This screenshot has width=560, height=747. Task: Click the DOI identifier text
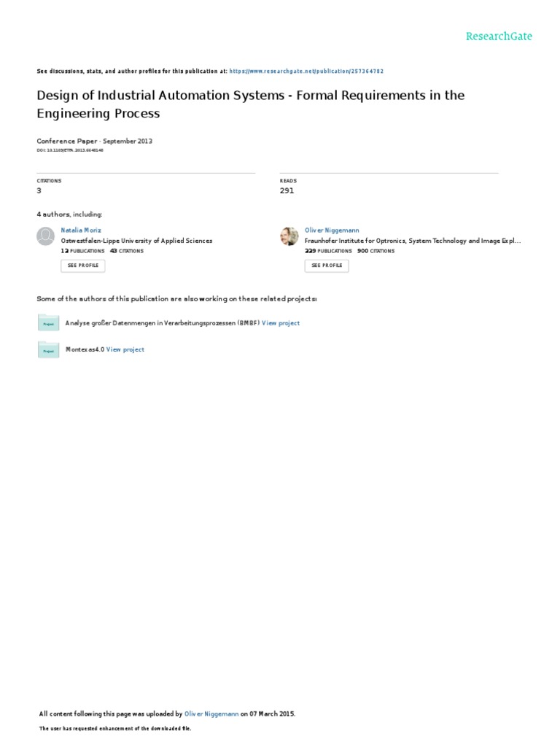click(70, 150)
